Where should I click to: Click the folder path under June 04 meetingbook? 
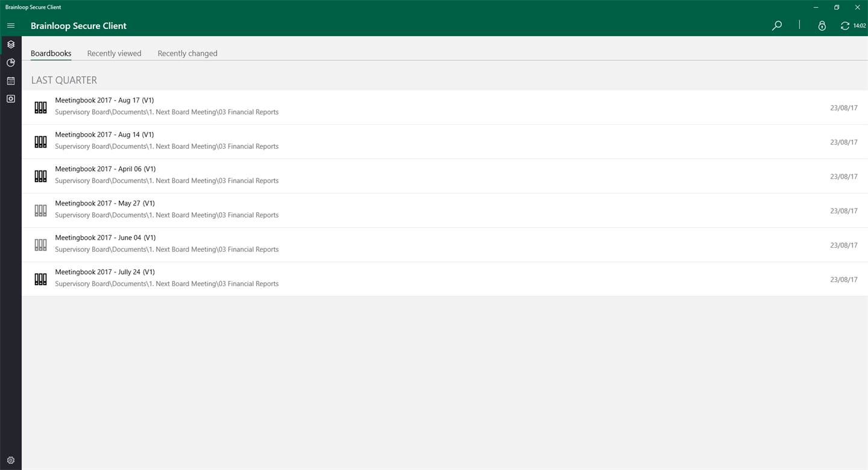167,249
